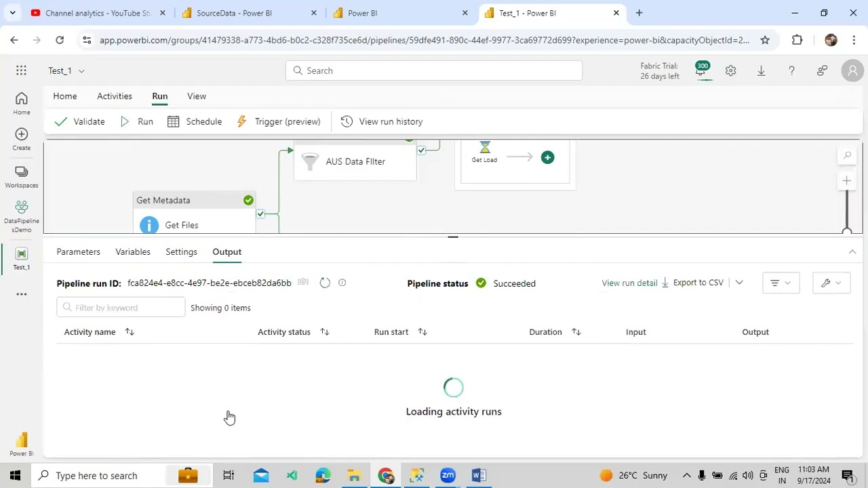868x488 pixels.
Task: Click the Get Files info activity icon
Action: (x=149, y=225)
